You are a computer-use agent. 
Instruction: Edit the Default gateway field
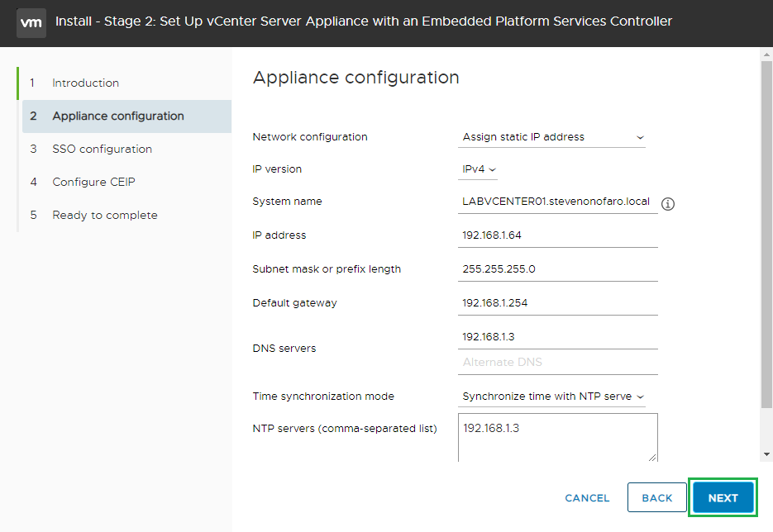coord(557,303)
